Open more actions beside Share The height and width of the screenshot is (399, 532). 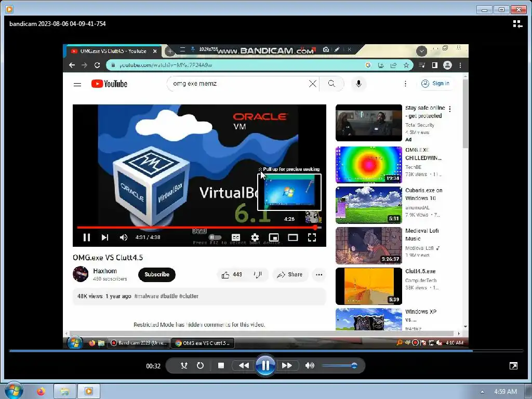(x=319, y=274)
